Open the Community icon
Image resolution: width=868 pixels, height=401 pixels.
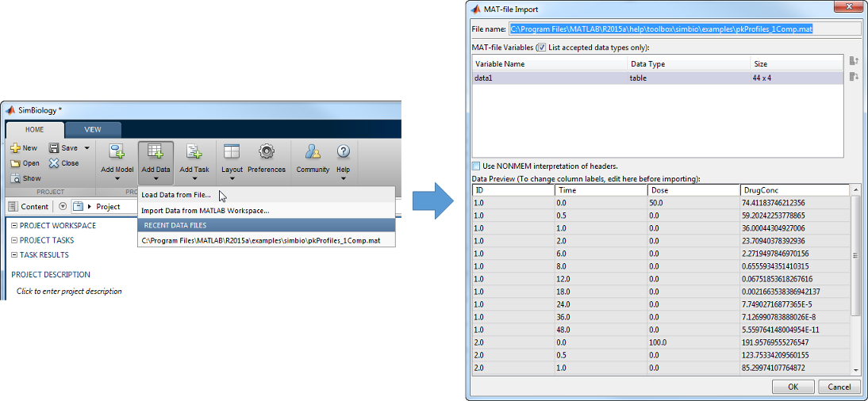pyautogui.click(x=313, y=151)
